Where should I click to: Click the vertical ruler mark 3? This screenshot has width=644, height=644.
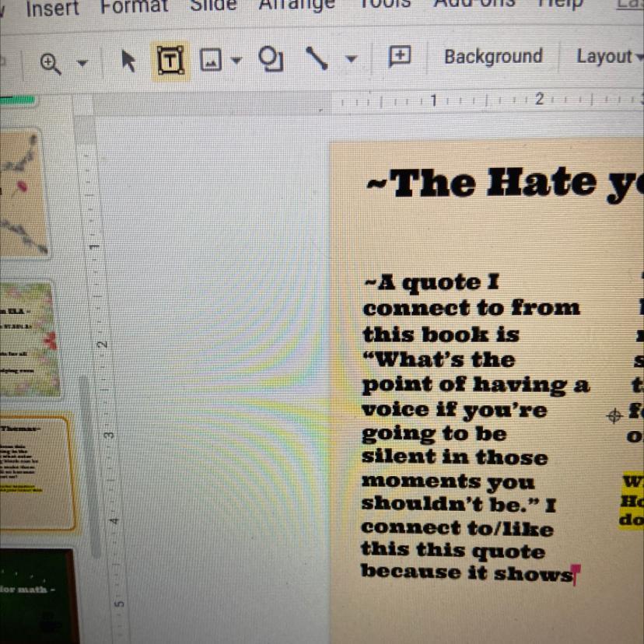click(x=108, y=435)
